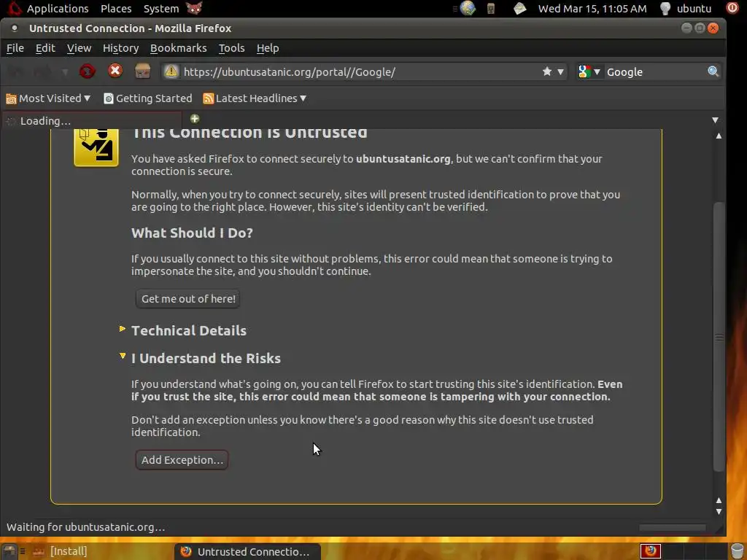Screen dimensions: 747x560
Task: Click the yellow untrusted connection warning image
Action: click(x=96, y=147)
